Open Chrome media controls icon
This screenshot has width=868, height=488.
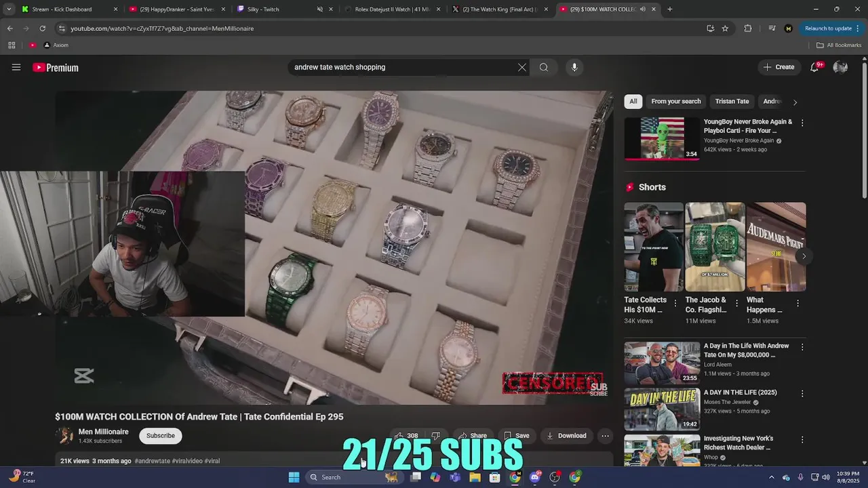click(772, 28)
